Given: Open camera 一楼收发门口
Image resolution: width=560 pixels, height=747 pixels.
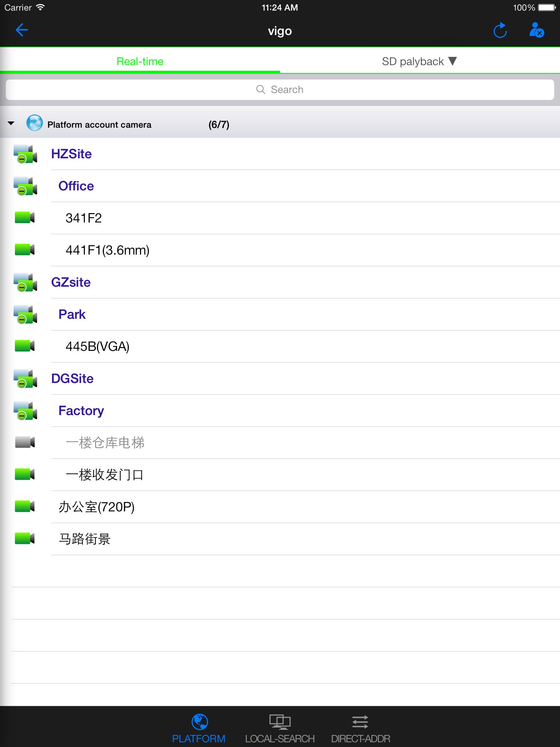Looking at the screenshot, I should coord(280,475).
